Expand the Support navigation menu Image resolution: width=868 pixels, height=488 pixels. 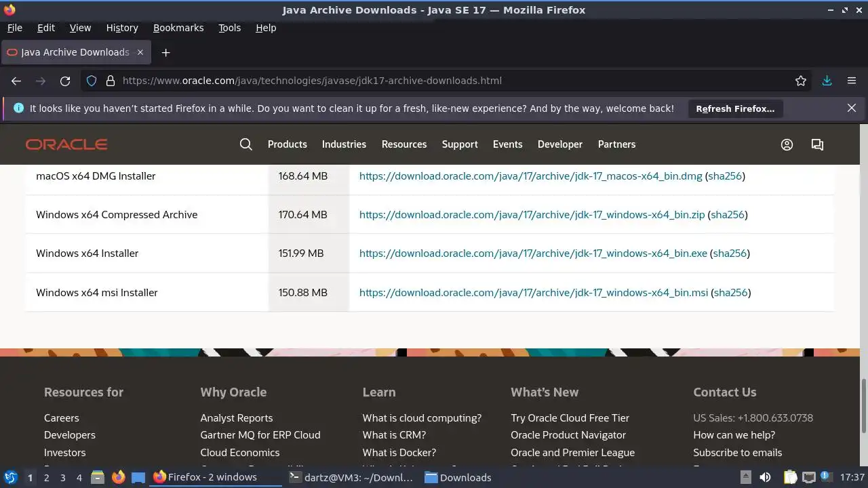460,144
